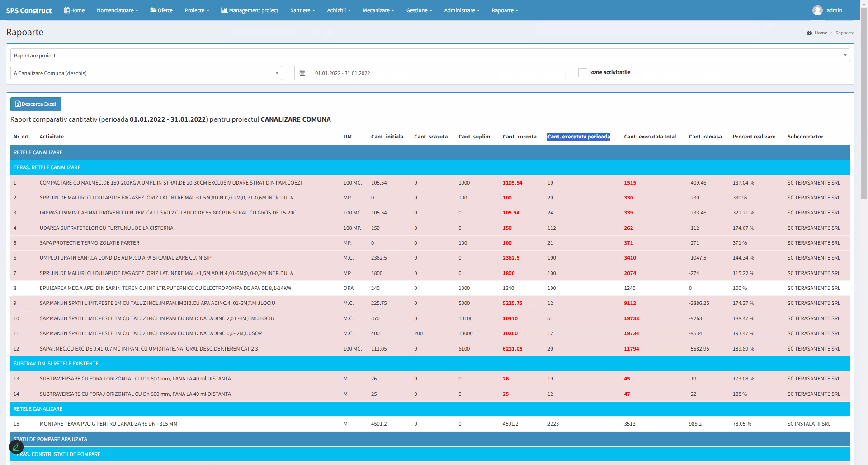The height and width of the screenshot is (465, 868).
Task: Click the Excel file icon on download button
Action: pyautogui.click(x=18, y=104)
